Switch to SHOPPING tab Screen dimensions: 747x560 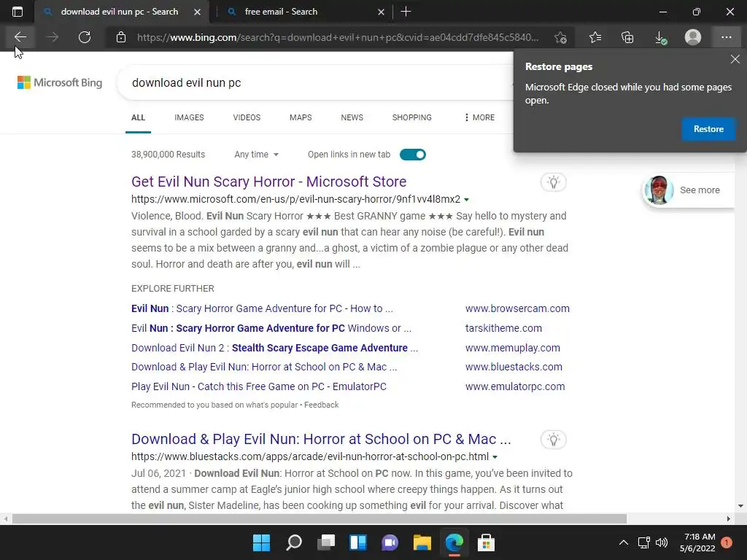pos(412,117)
